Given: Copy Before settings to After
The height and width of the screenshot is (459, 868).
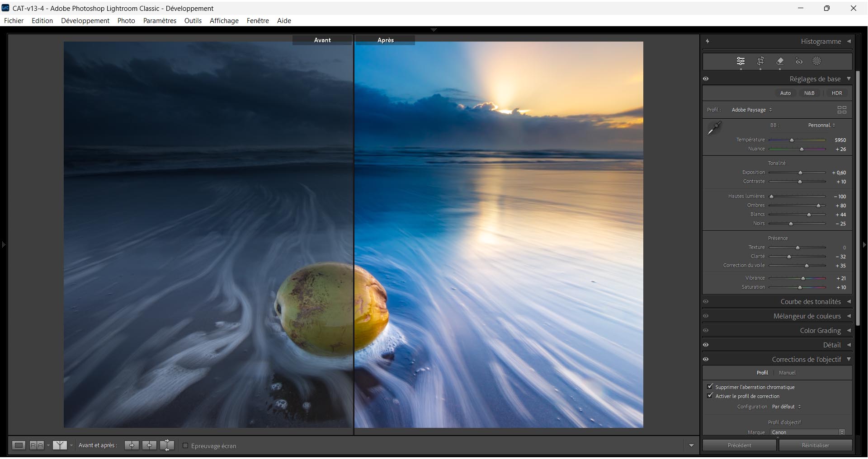Looking at the screenshot, I should tap(132, 445).
